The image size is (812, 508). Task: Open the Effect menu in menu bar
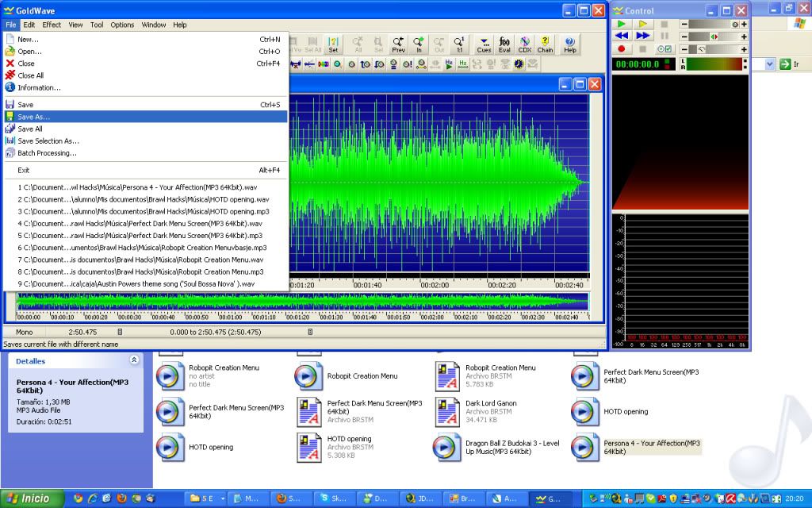click(52, 25)
